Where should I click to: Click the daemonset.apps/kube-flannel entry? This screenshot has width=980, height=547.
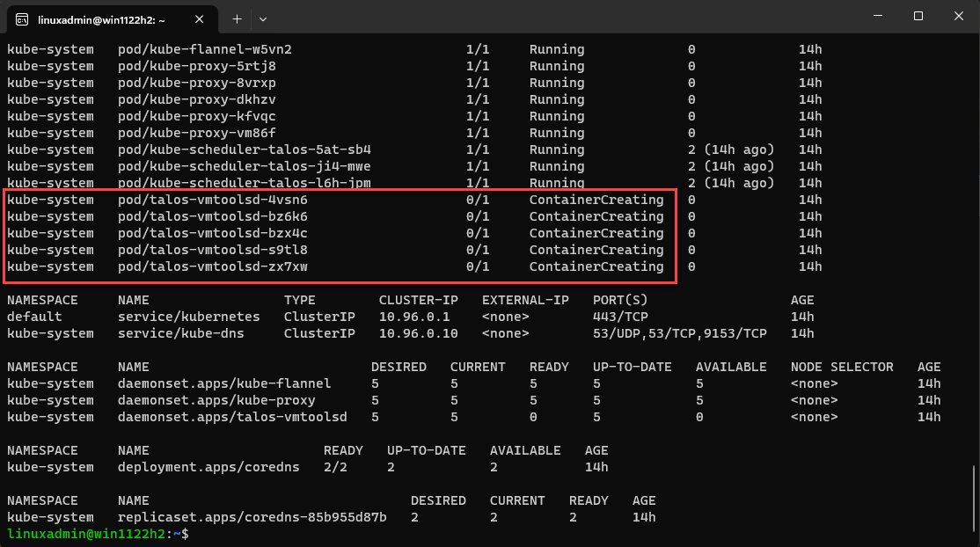point(224,383)
